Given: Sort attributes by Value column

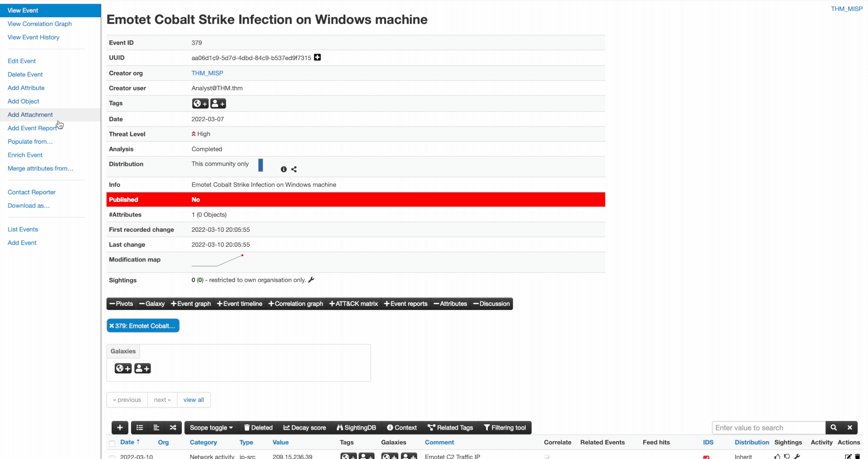Looking at the screenshot, I should (x=281, y=443).
